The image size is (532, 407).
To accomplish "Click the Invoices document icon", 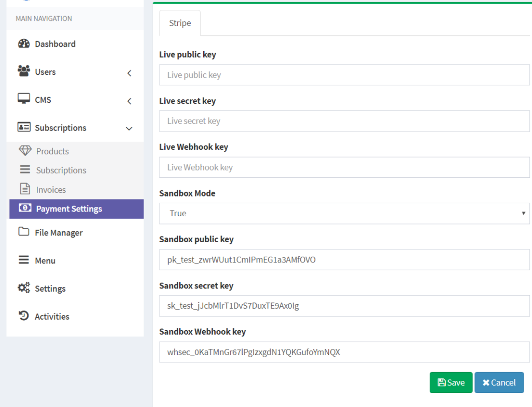I will [x=25, y=189].
